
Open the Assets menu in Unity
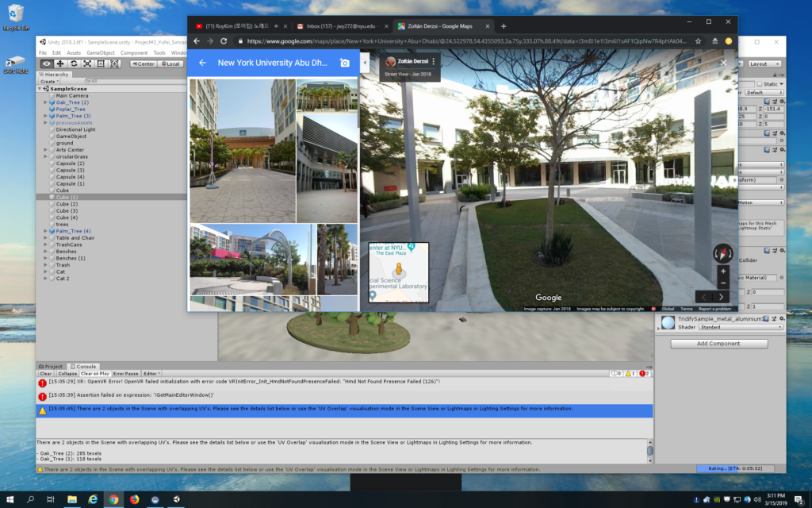[x=74, y=53]
